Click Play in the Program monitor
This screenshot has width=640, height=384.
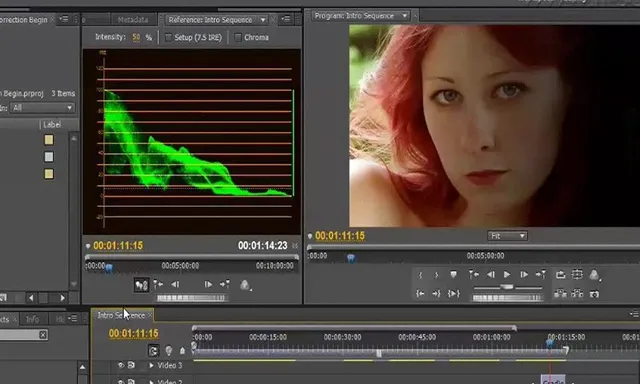(x=507, y=275)
